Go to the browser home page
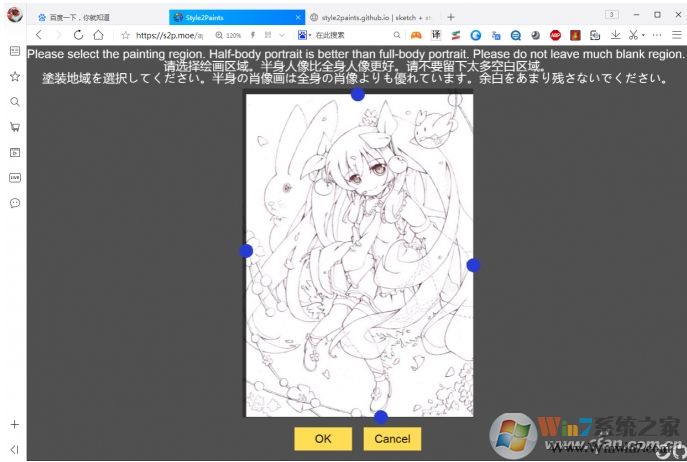This screenshot has width=687, height=462. click(98, 35)
